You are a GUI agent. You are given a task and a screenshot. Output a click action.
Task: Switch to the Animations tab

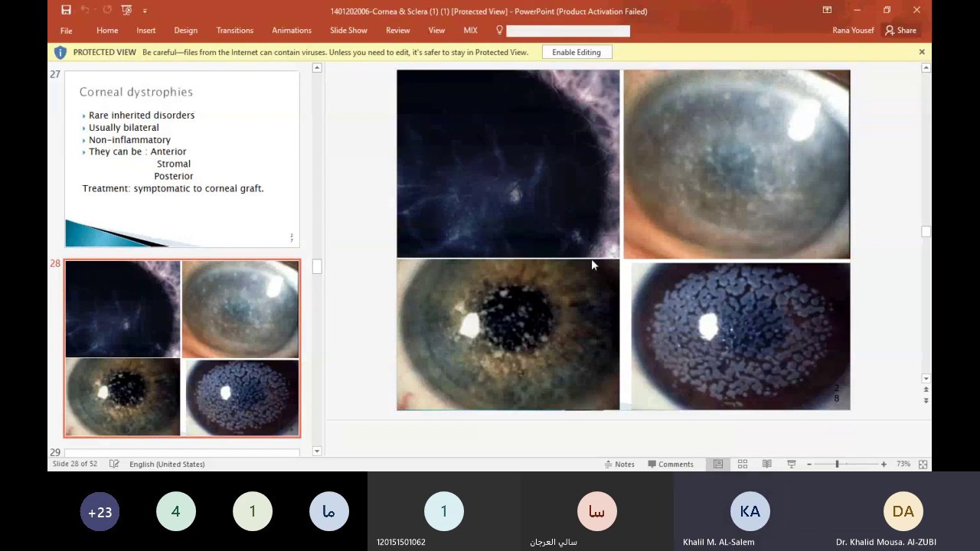[292, 31]
